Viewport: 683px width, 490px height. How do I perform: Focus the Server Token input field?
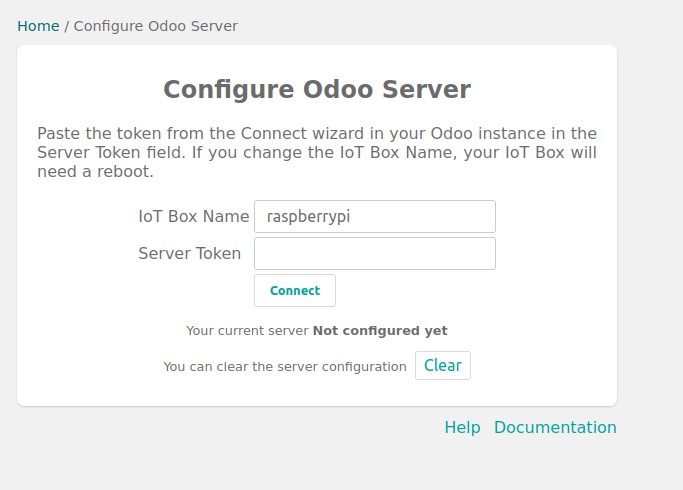(x=375, y=253)
